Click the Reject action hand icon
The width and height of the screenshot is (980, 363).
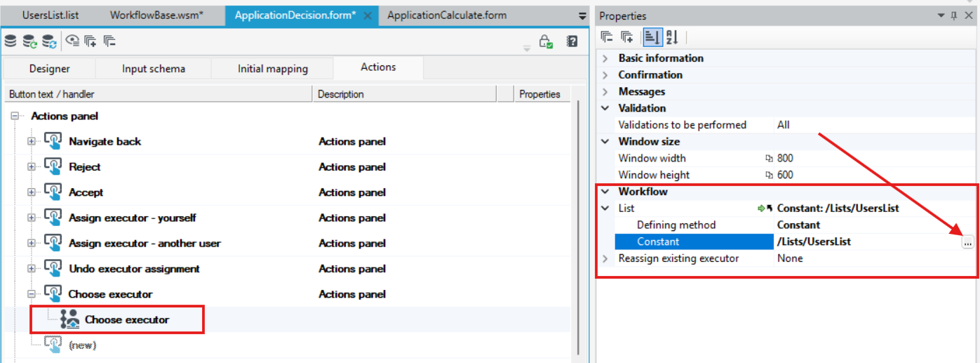[53, 166]
